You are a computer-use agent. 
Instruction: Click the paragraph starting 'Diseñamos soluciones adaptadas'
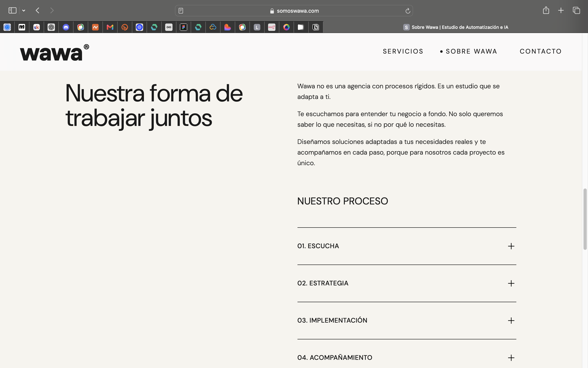[401, 152]
